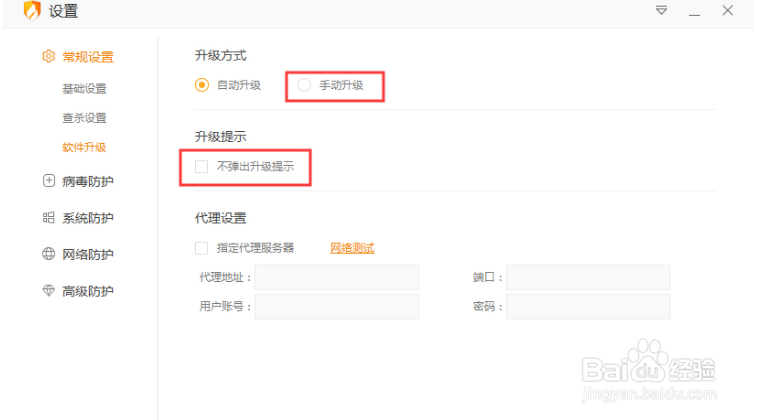
Task: Open the title bar dropdown menu icon
Action: pyautogui.click(x=661, y=11)
